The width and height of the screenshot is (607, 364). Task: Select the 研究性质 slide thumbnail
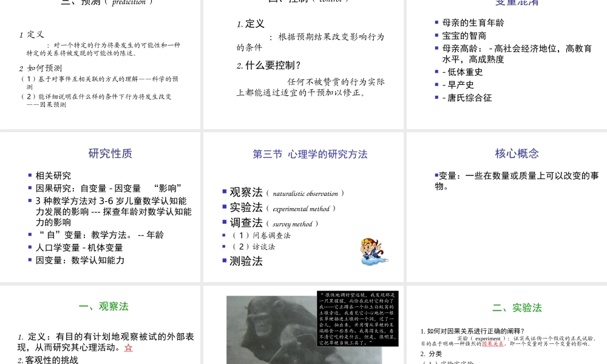pyautogui.click(x=101, y=206)
